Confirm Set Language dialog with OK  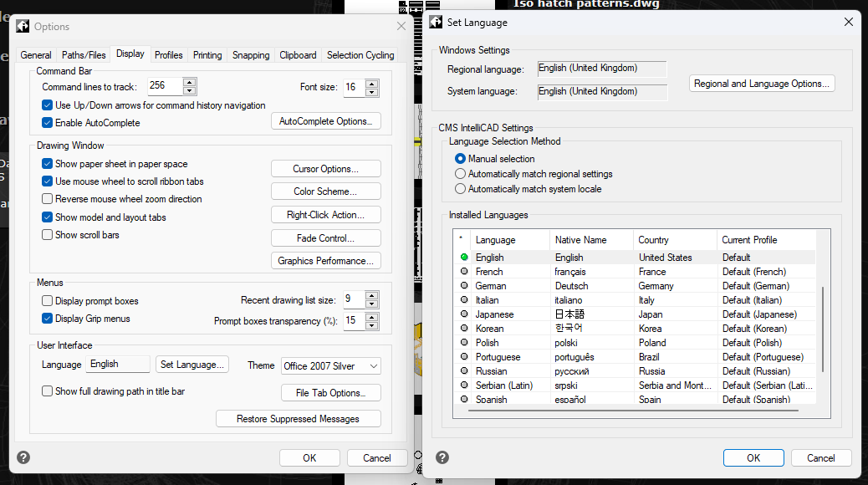click(x=753, y=458)
